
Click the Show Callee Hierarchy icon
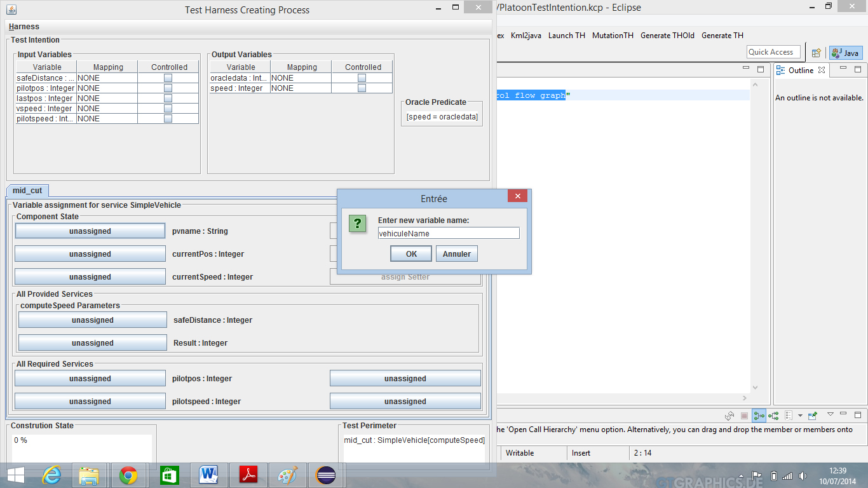point(773,416)
